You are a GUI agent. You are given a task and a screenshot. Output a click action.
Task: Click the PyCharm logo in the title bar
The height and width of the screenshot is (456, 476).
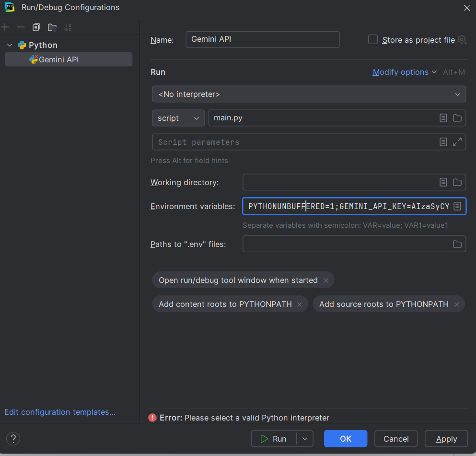pyautogui.click(x=10, y=7)
